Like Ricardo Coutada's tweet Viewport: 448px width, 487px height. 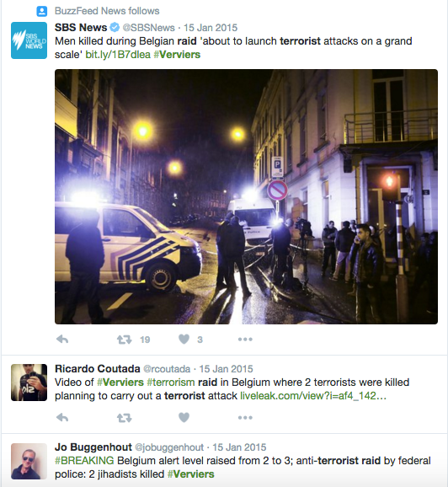click(184, 418)
